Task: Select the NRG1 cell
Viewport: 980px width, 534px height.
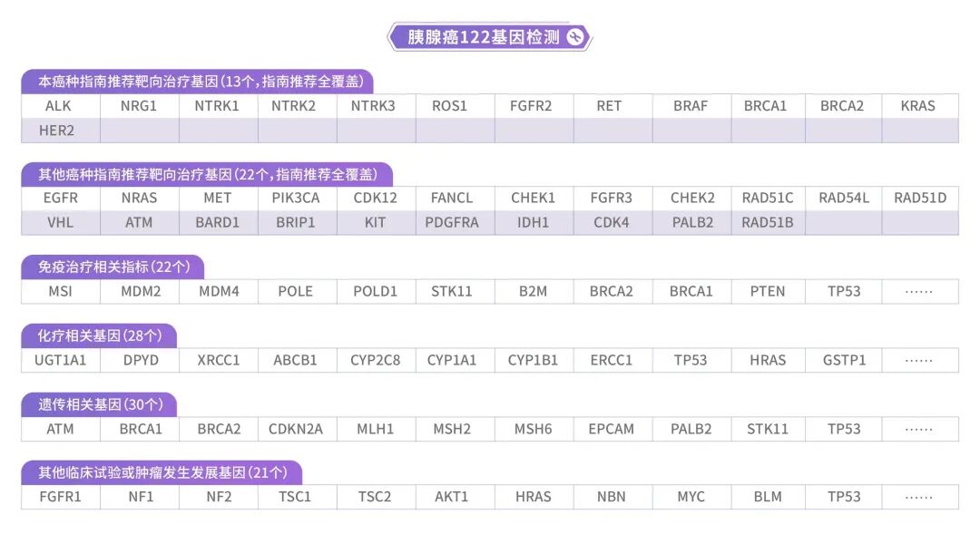Action: (x=140, y=106)
